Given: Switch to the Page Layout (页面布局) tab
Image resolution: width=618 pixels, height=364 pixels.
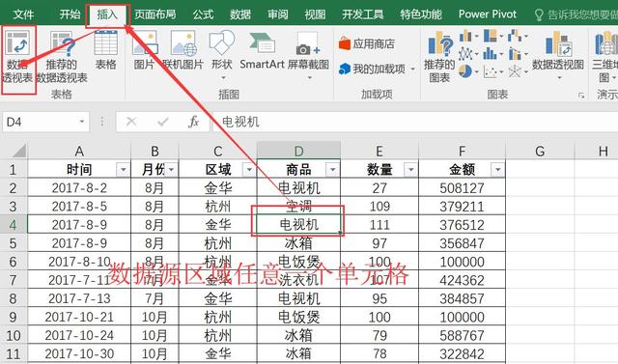Looking at the screenshot, I should point(154,14).
